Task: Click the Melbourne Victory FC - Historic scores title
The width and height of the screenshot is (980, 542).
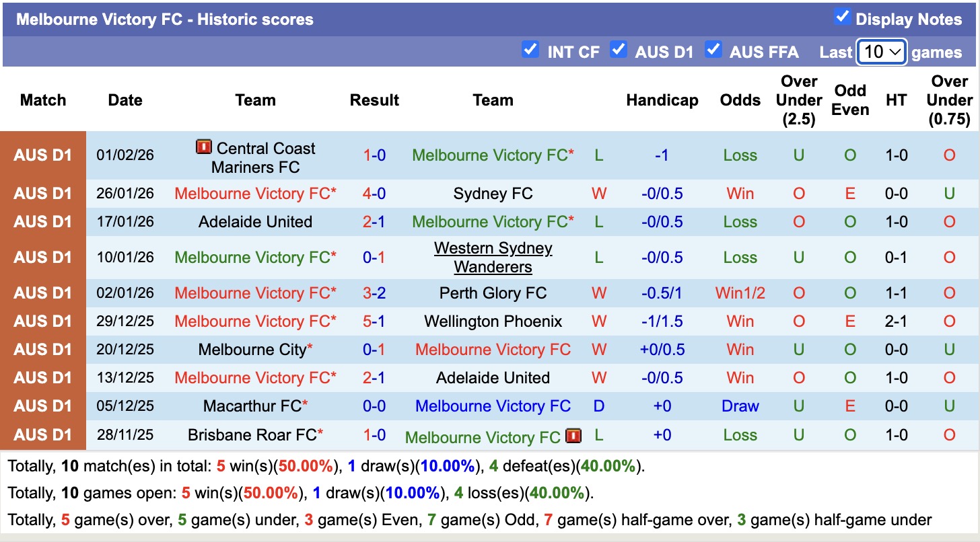Action: [164, 19]
